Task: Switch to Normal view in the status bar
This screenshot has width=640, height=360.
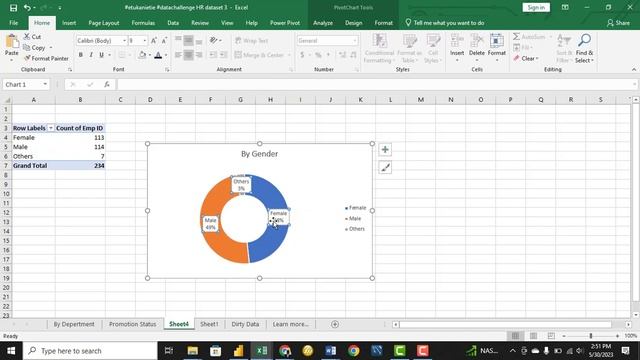Action: (516, 336)
